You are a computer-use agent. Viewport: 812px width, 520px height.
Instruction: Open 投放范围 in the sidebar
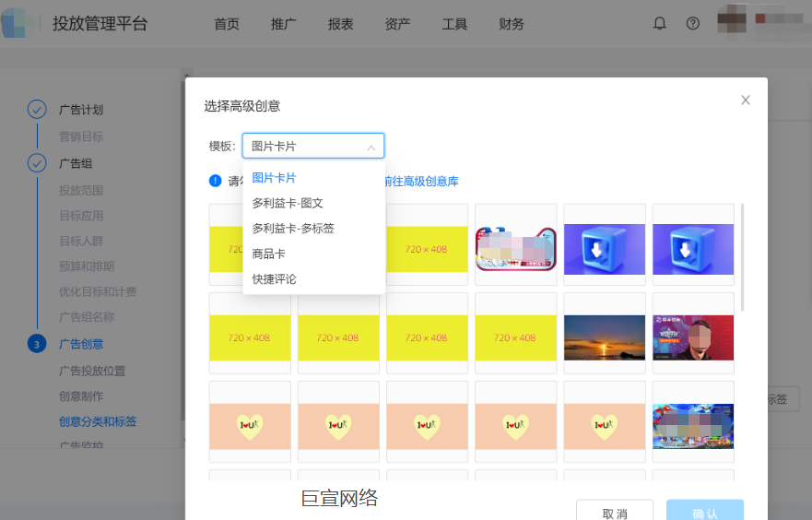coord(81,191)
